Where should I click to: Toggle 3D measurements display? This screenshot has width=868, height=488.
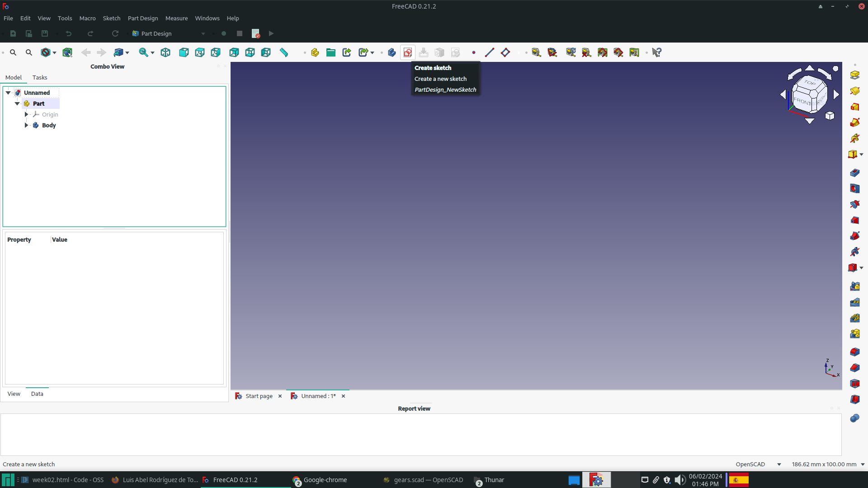[x=618, y=52]
